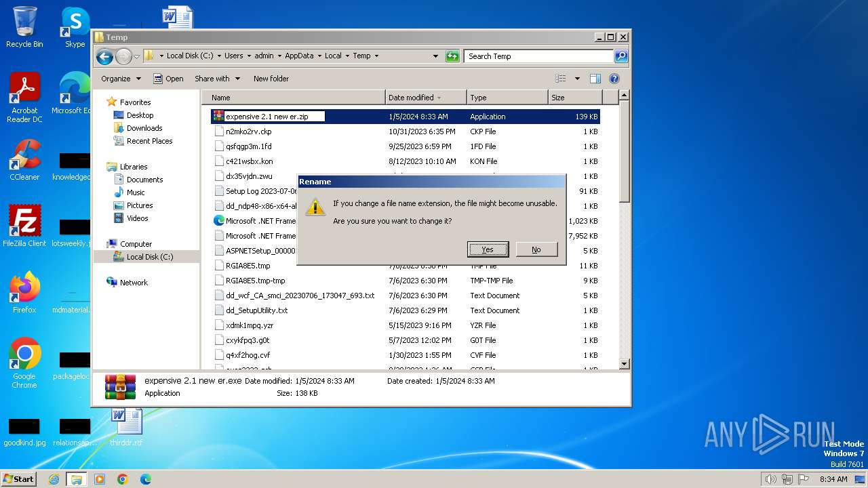868x488 pixels.
Task: Select Computer in navigation pane
Action: 136,244
